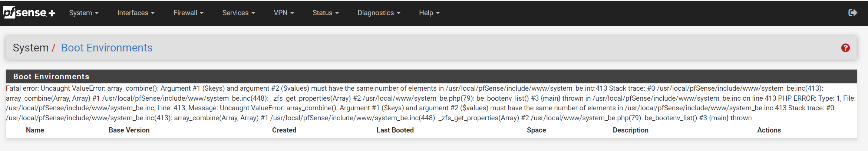Click the logout icon in navbar
Image resolution: width=868 pixels, height=151 pixels.
852,13
